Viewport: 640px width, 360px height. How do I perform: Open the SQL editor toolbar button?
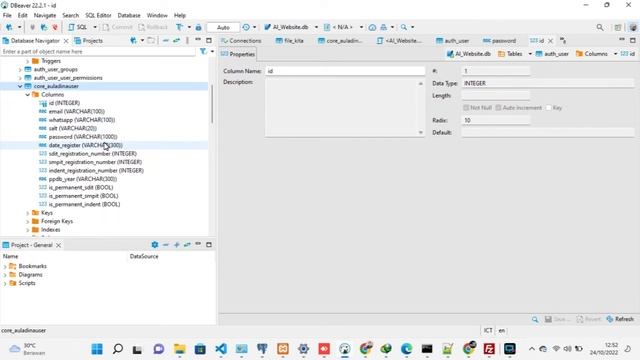coord(78,27)
